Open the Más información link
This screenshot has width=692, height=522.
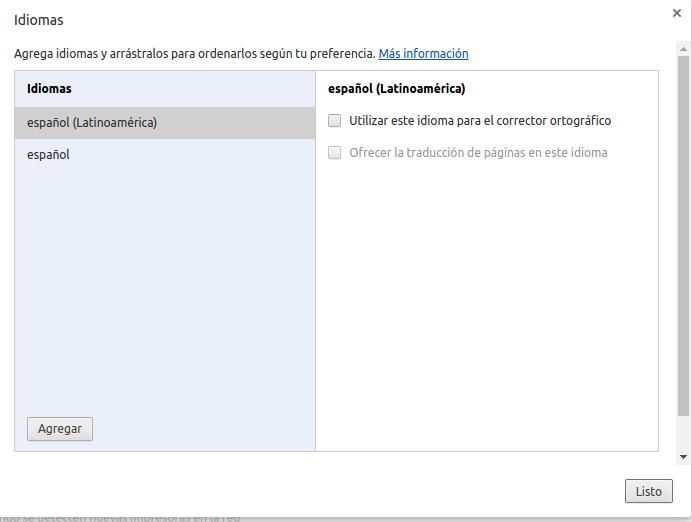click(x=423, y=53)
